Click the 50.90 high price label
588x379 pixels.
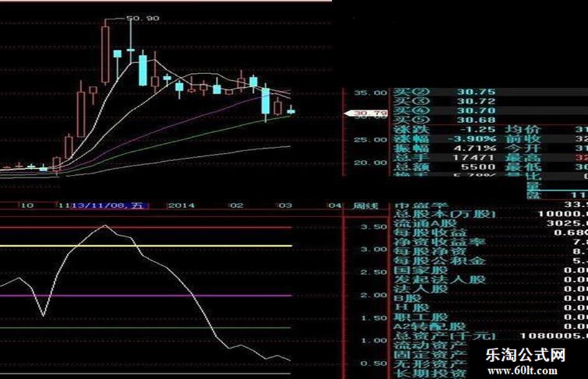[142, 18]
